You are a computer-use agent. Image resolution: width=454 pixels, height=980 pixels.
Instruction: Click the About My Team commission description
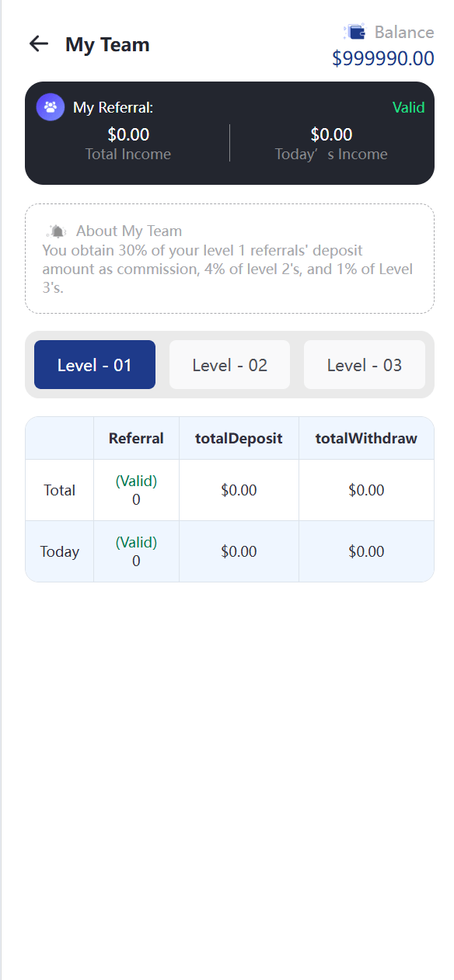tap(228, 269)
